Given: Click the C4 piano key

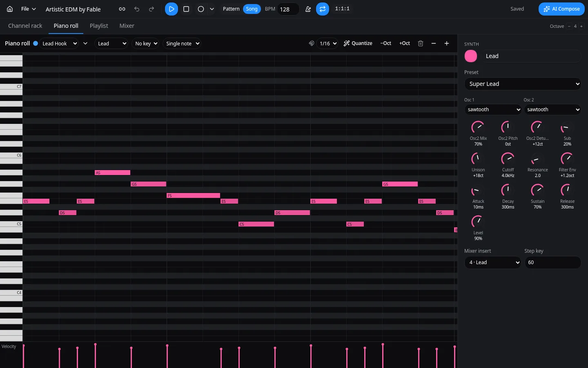Looking at the screenshot, I should click(11, 293).
